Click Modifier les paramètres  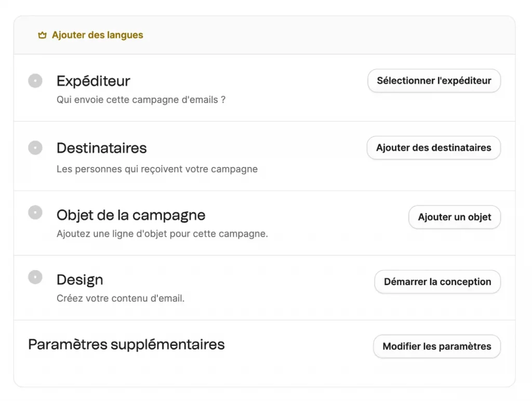click(436, 346)
